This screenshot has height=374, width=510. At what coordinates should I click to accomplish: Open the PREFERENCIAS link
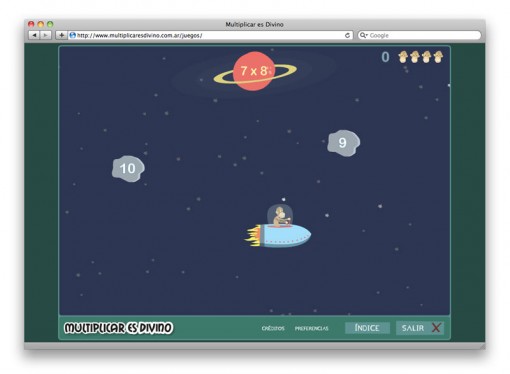pos(311,328)
